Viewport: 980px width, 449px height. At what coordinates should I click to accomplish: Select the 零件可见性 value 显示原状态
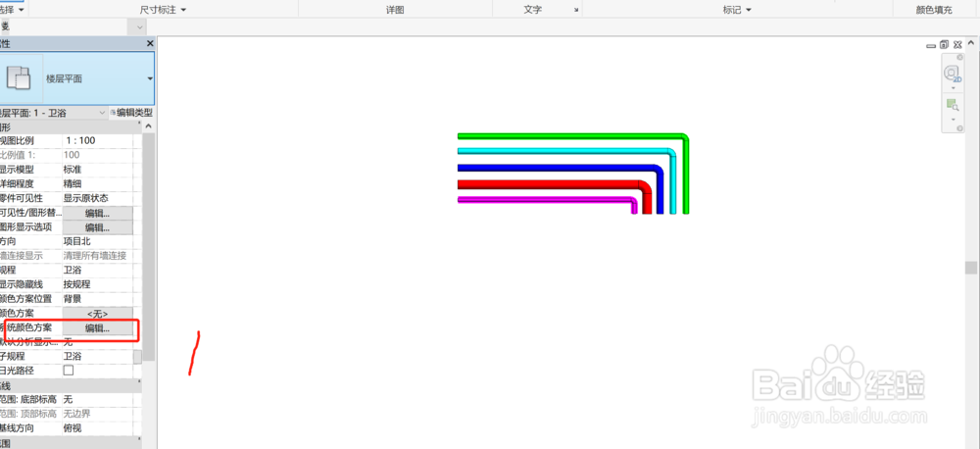[97, 198]
